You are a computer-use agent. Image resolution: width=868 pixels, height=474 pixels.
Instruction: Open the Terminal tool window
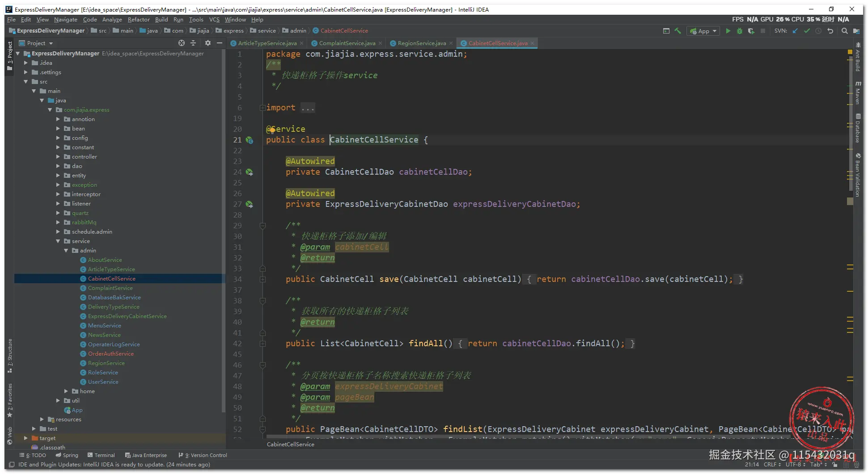click(101, 455)
